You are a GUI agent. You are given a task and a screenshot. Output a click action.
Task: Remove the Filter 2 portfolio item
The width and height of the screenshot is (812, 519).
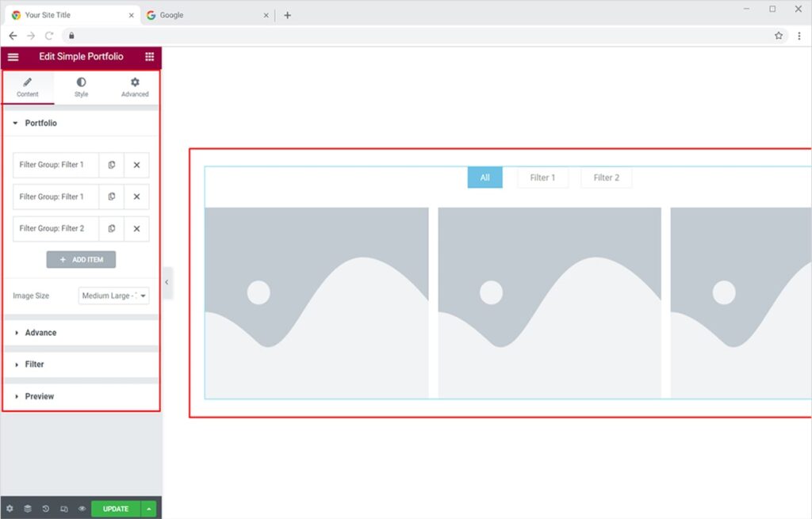point(136,228)
